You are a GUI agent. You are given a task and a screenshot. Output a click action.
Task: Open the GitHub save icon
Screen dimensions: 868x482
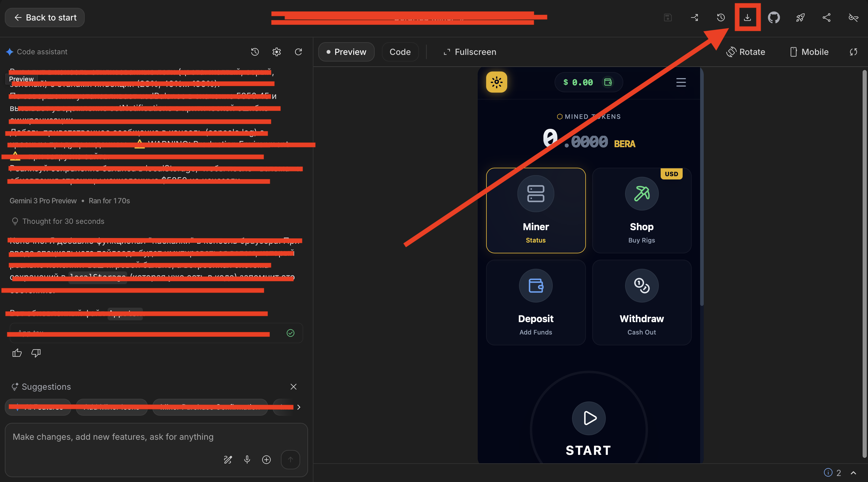774,17
